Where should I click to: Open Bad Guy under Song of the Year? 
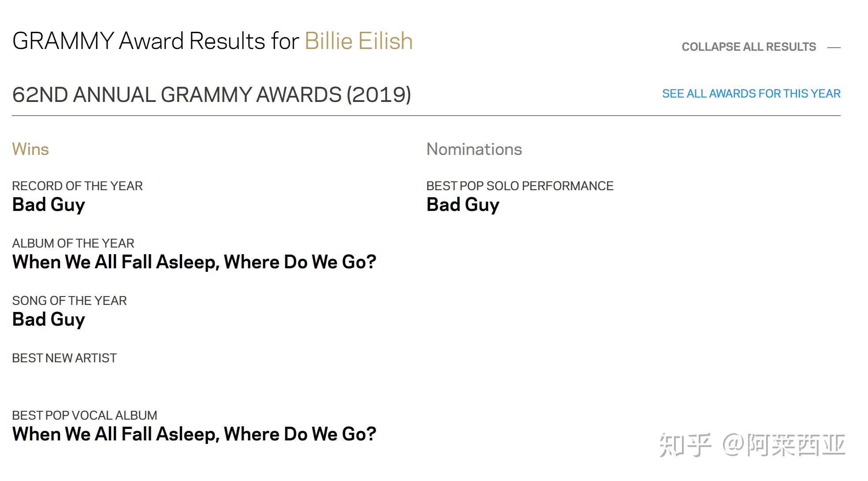pyautogui.click(x=48, y=319)
